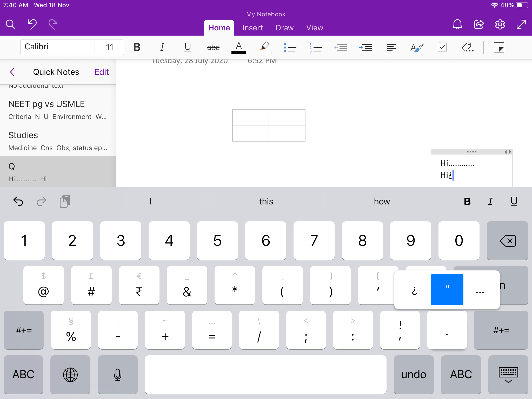Increase indent using ribbon icon
The image size is (532, 399).
[366, 47]
